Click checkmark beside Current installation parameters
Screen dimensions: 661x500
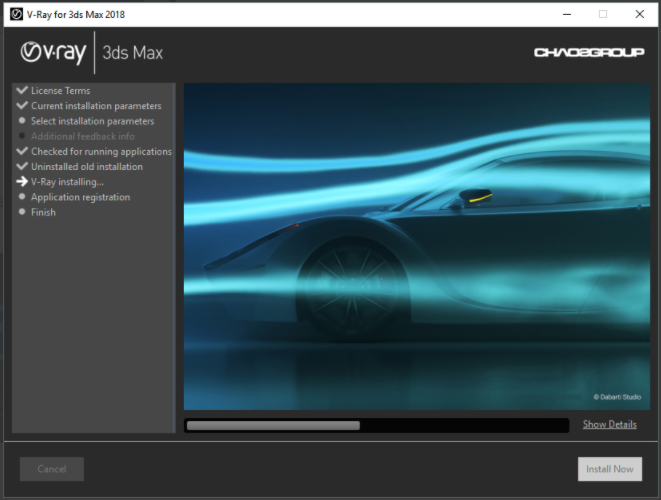tap(22, 105)
